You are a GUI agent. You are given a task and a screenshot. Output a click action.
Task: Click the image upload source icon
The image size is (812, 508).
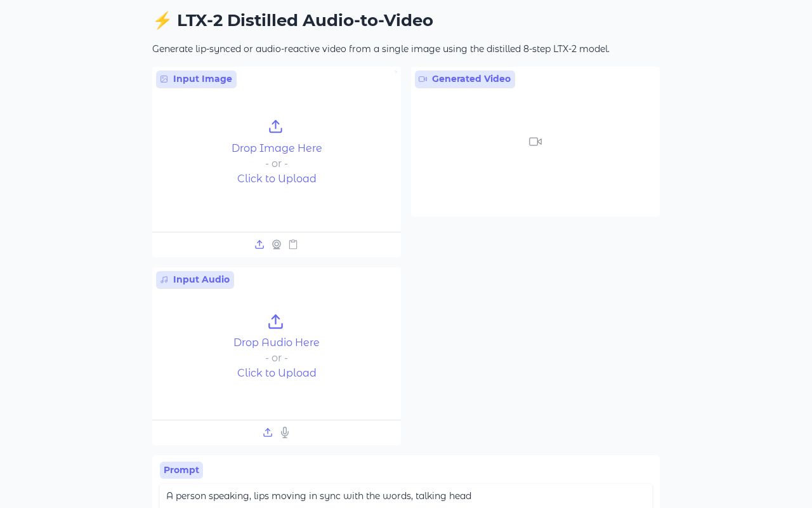[x=259, y=244]
